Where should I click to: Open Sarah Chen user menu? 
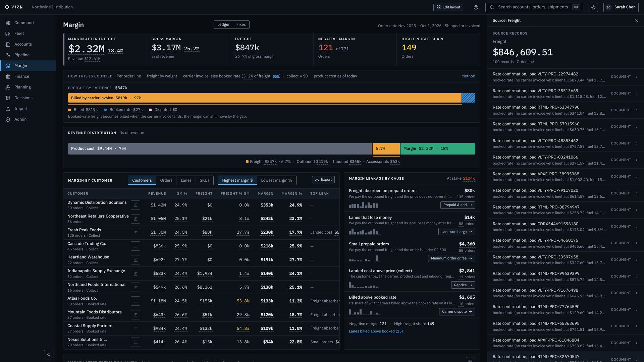[621, 7]
